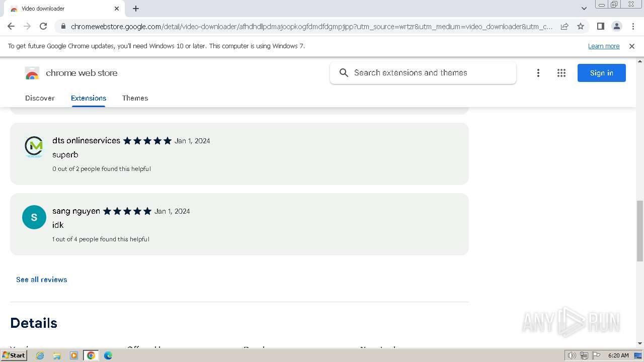Share this page icon in address bar
This screenshot has height=362, width=644.
pos(565,26)
